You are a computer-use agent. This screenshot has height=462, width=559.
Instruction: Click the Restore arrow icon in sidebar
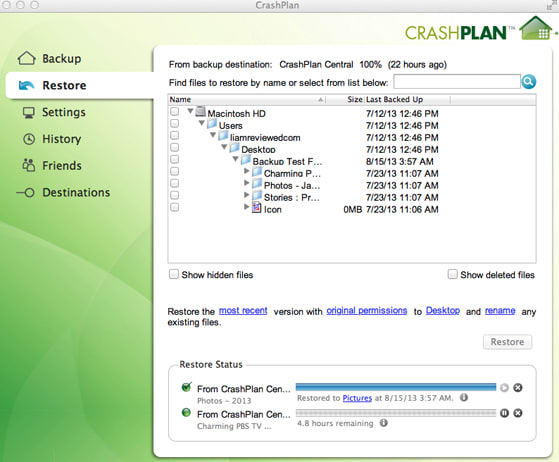pos(26,85)
